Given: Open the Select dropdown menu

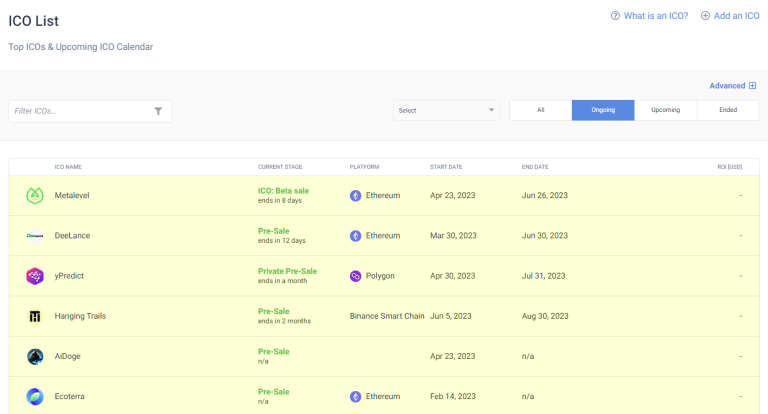Looking at the screenshot, I should 447,111.
